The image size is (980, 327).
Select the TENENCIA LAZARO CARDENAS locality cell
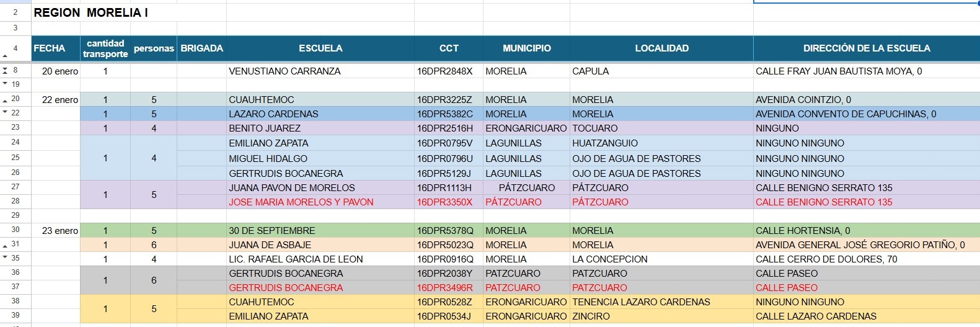point(641,302)
